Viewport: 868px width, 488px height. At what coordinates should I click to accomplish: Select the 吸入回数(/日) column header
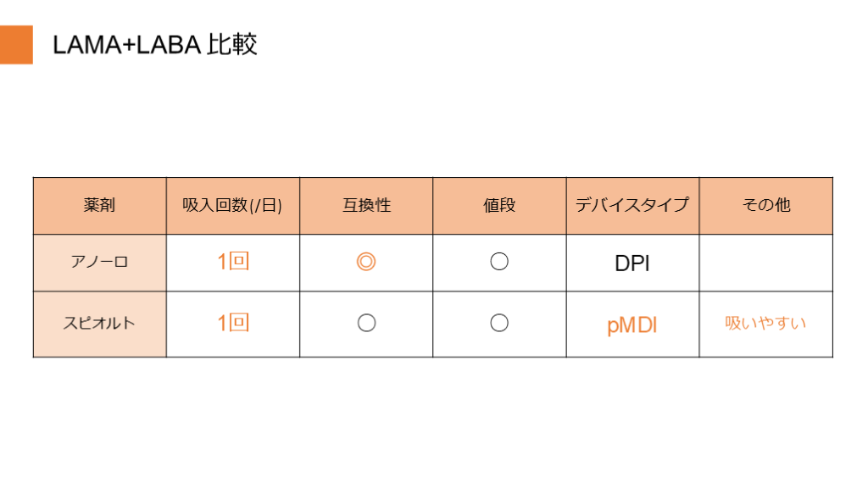(232, 205)
